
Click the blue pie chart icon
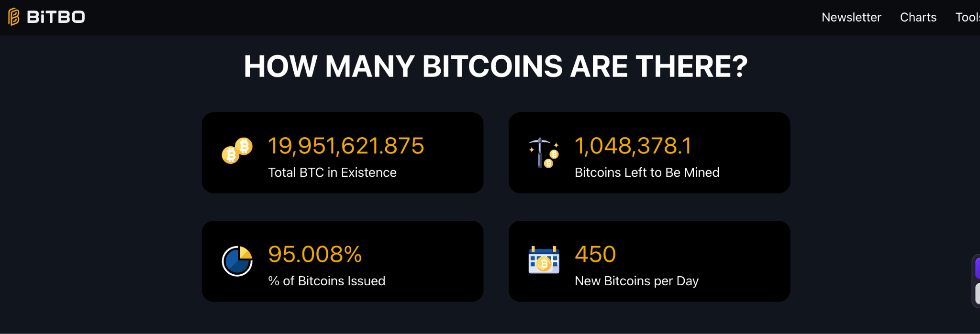click(237, 261)
